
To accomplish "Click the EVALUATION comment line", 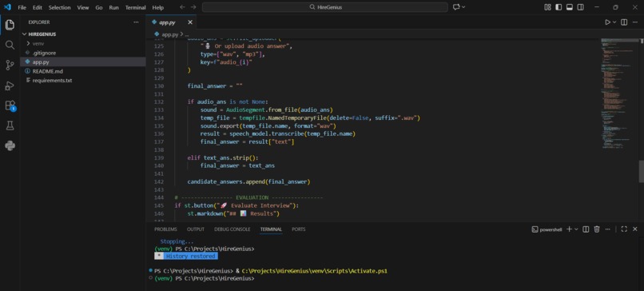I will point(248,197).
